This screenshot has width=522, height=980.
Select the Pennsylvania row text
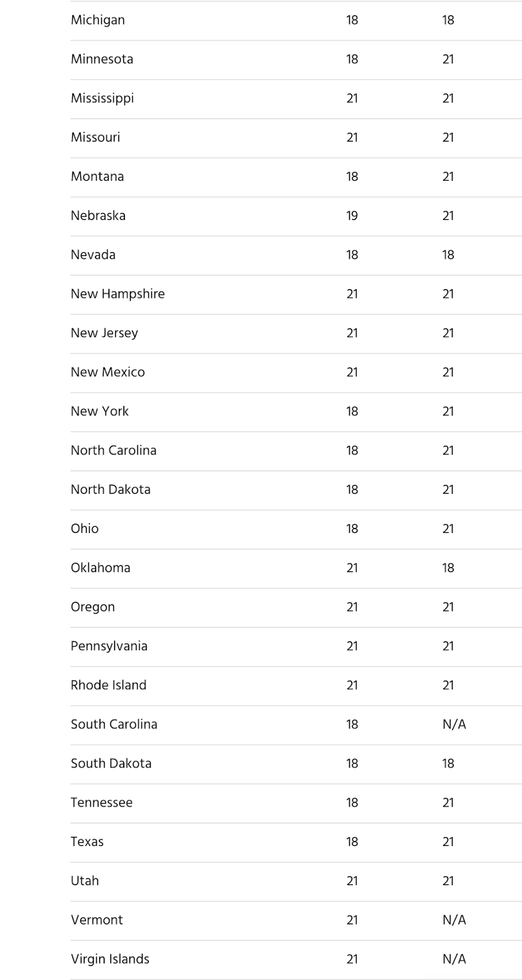(109, 646)
